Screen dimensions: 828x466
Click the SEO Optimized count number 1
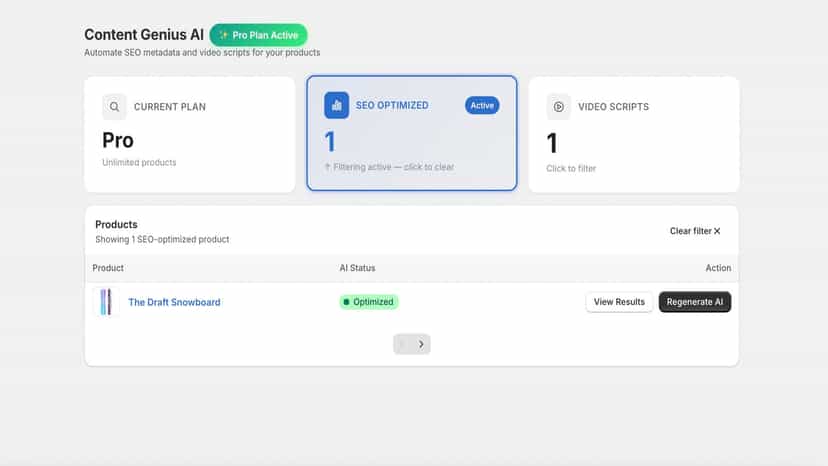[330, 142]
